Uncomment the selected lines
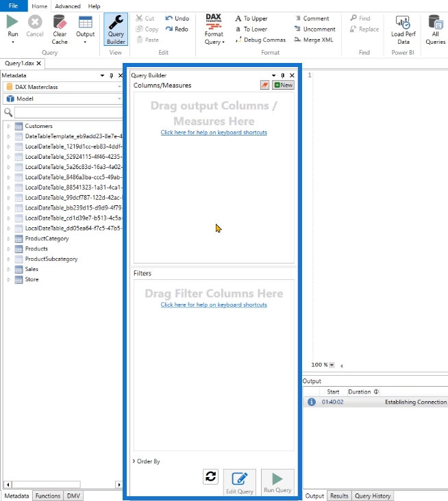 click(x=315, y=29)
